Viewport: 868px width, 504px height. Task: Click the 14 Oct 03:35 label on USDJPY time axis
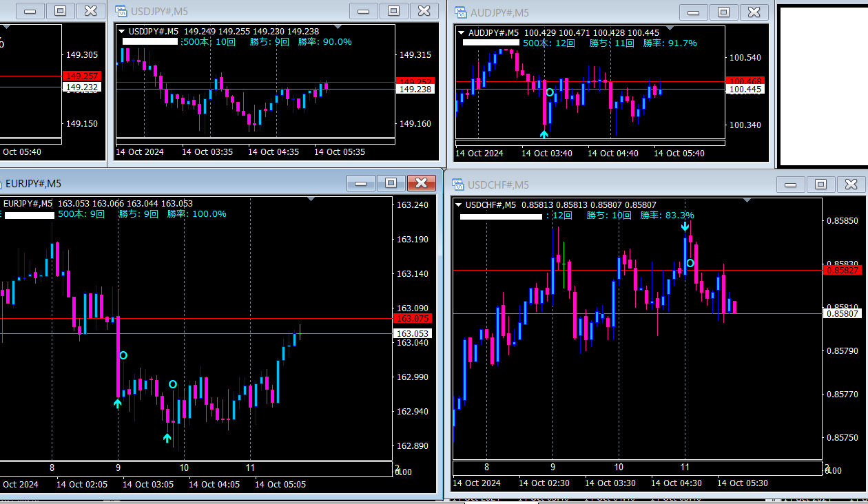click(x=207, y=151)
